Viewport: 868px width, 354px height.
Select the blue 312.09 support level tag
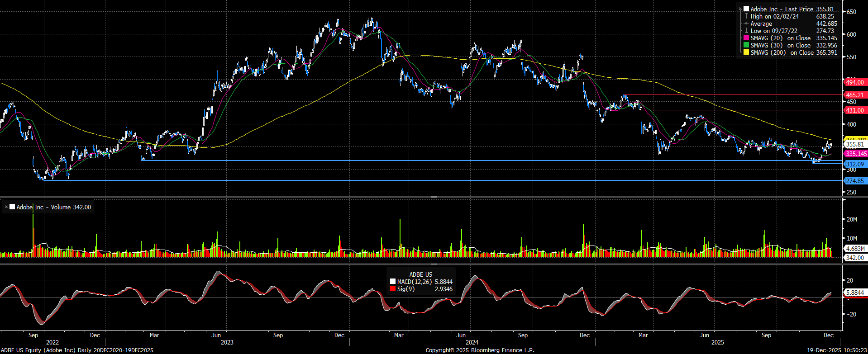(855, 164)
